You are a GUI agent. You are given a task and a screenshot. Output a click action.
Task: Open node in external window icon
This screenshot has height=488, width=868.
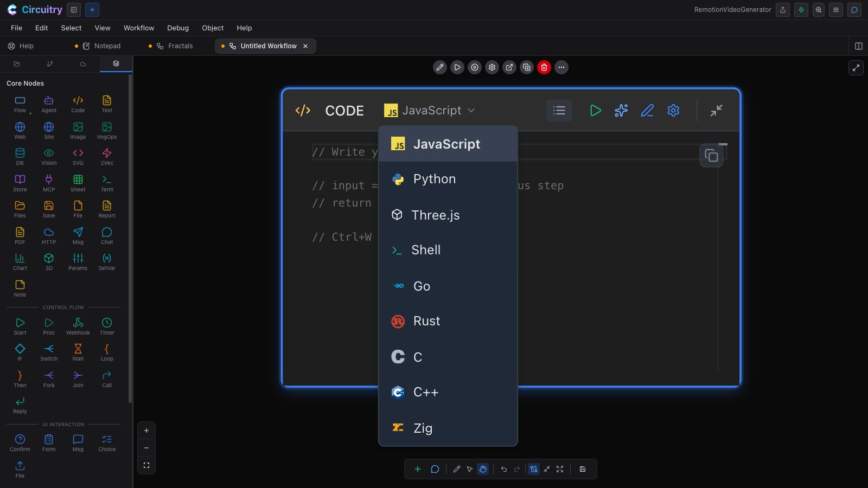(x=509, y=67)
